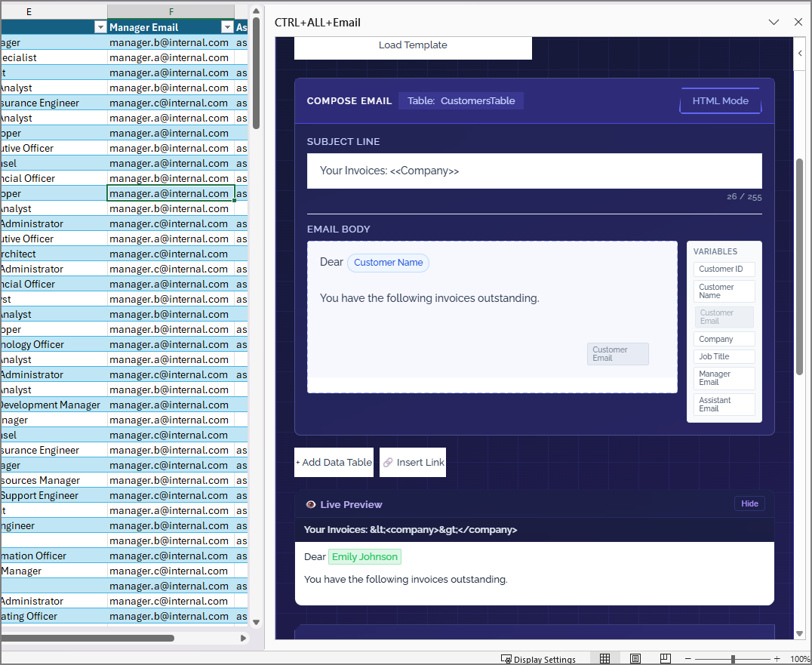Screen dimensions: 812x665
Task: Click the paperclip icon on Insert Link
Action: pos(389,462)
